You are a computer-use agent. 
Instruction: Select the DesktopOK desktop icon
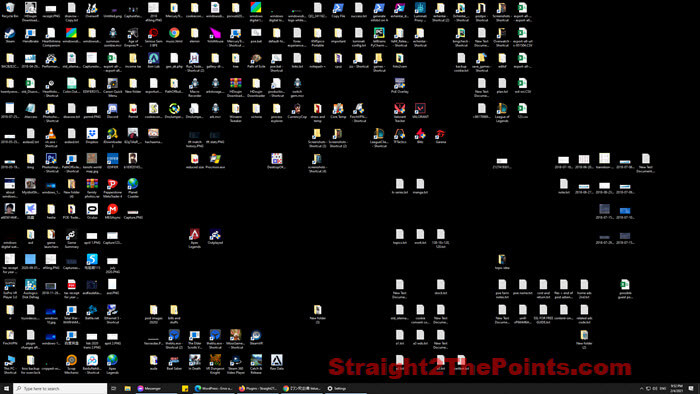(276, 162)
